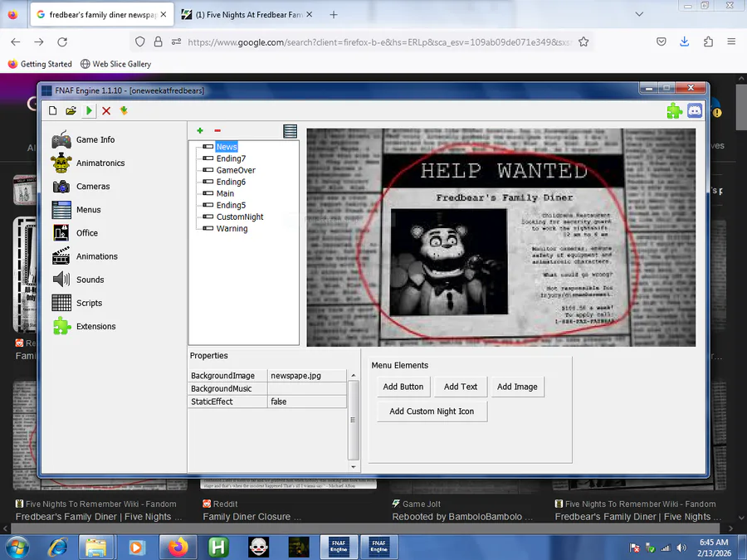Click the Scripts grid icon
747x560 pixels.
click(61, 303)
